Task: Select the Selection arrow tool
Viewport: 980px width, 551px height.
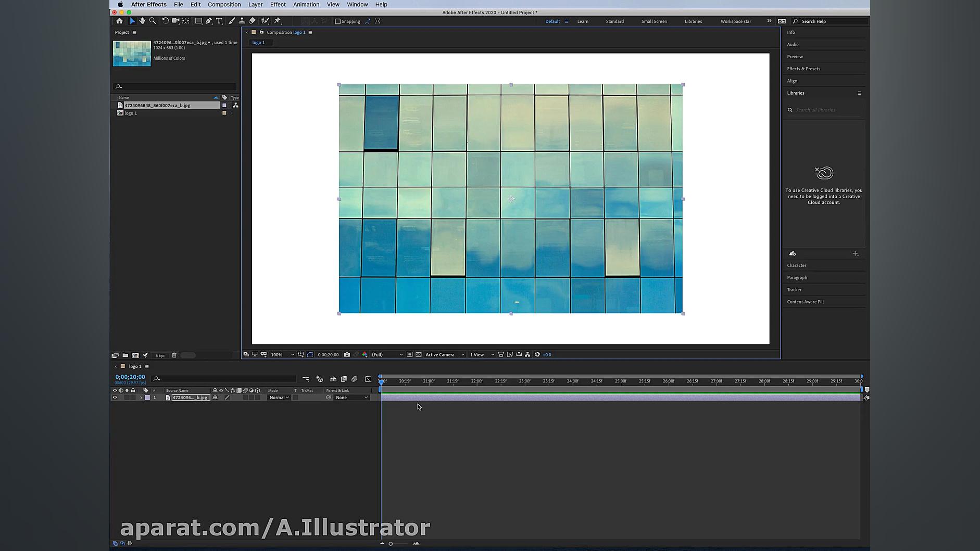Action: tap(132, 21)
